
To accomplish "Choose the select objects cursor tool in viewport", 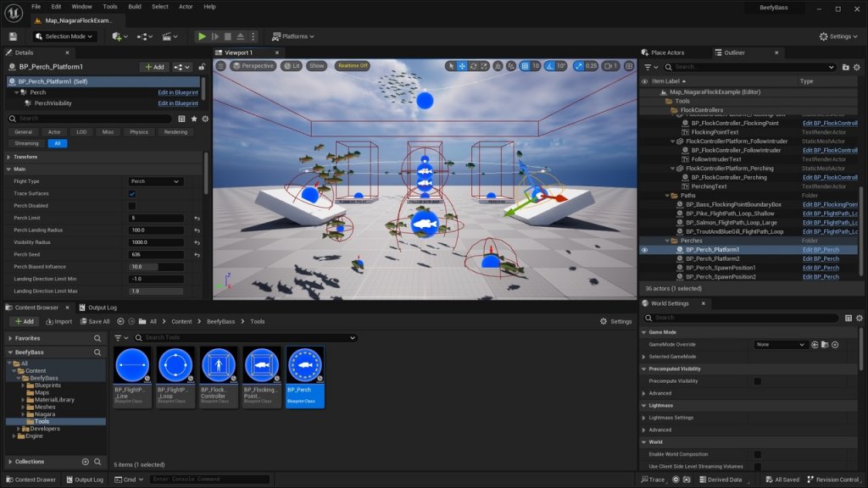I will (x=451, y=66).
